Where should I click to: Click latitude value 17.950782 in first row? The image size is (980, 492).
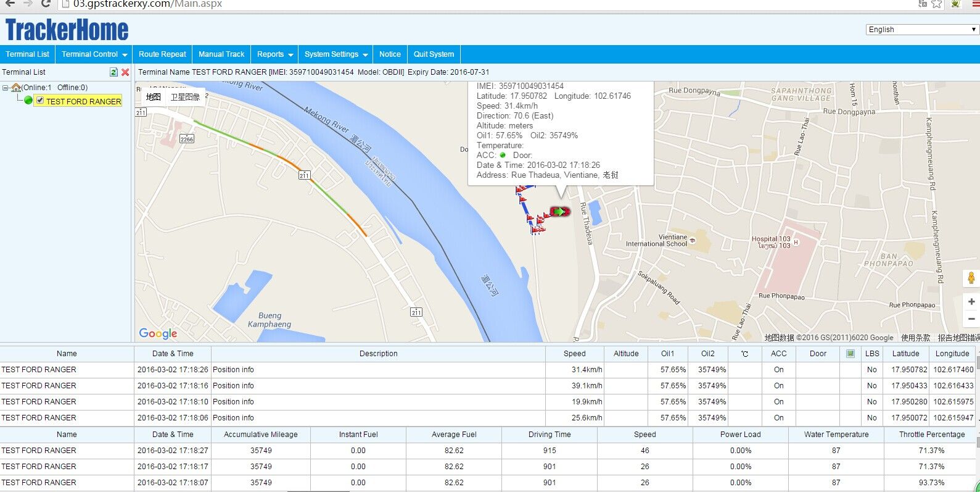[909, 370]
